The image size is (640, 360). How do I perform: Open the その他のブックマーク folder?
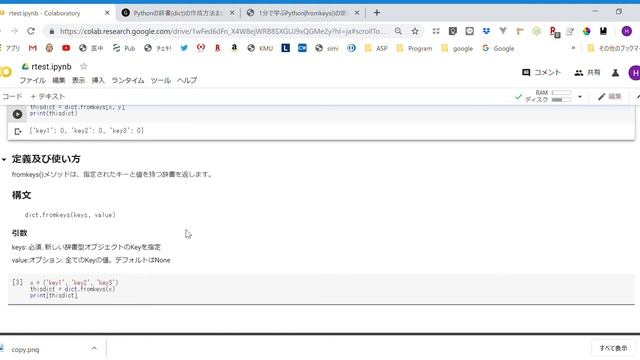tap(613, 48)
